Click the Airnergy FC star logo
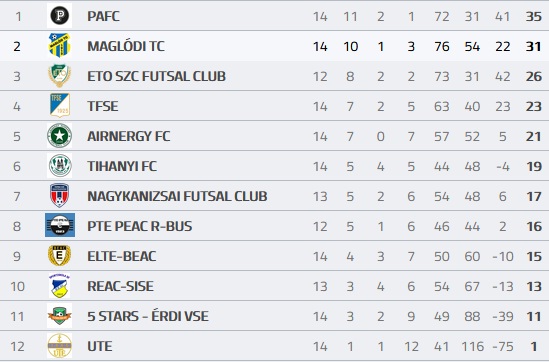 point(60,135)
